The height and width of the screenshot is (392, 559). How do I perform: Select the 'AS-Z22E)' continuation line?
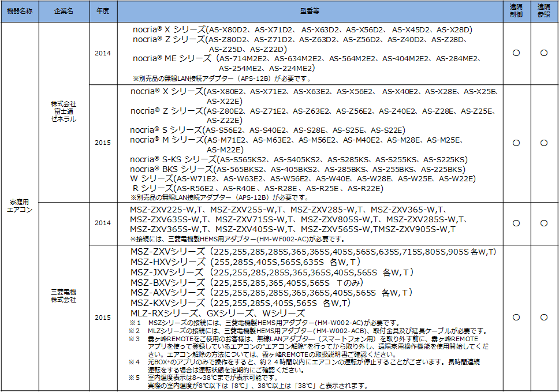[225, 121]
